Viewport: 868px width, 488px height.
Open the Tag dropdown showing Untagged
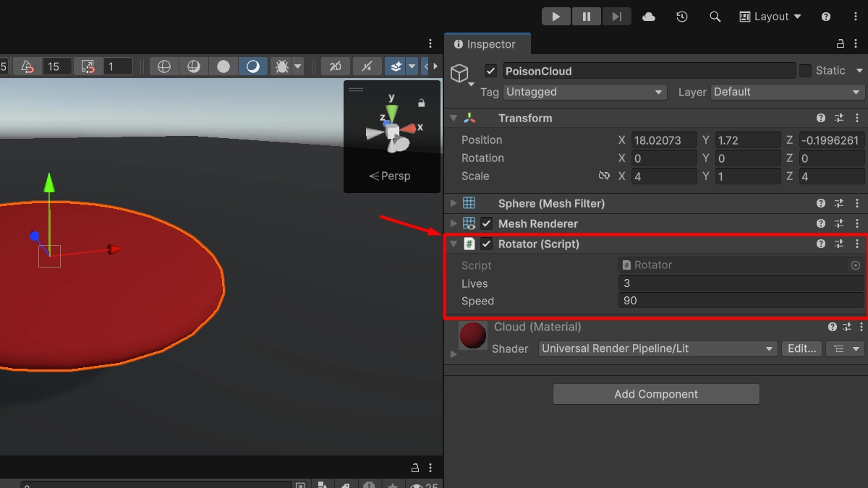click(584, 92)
